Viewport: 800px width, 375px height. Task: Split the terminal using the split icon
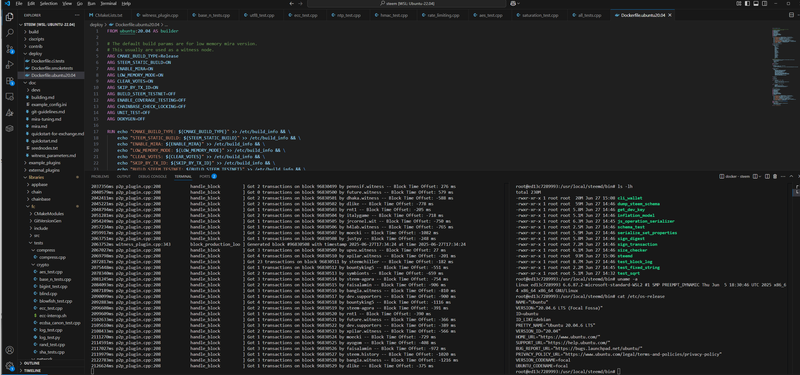767,176
